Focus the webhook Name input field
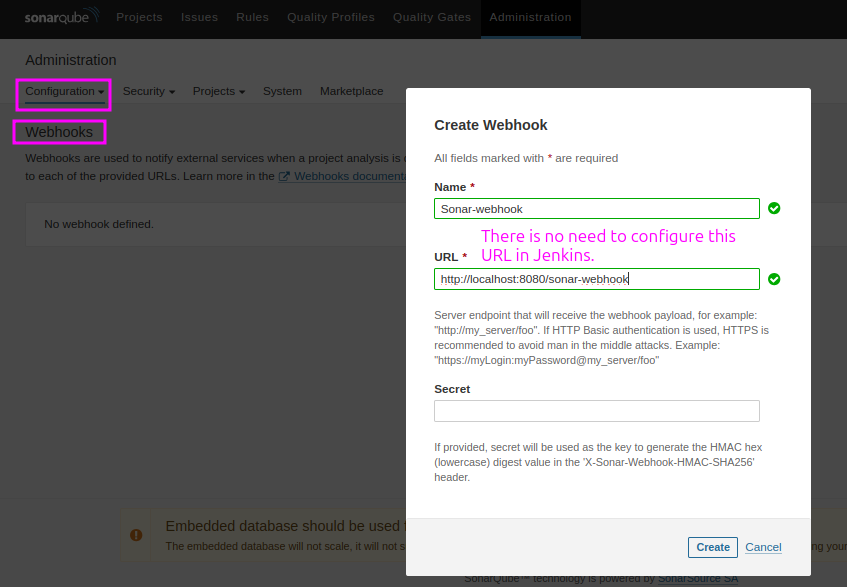847x587 pixels. click(x=596, y=208)
